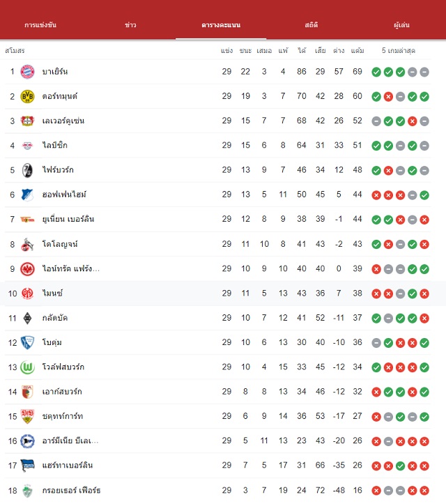Click the RB Leipzig club logo
Screen dimensions: 446x504
27,146
